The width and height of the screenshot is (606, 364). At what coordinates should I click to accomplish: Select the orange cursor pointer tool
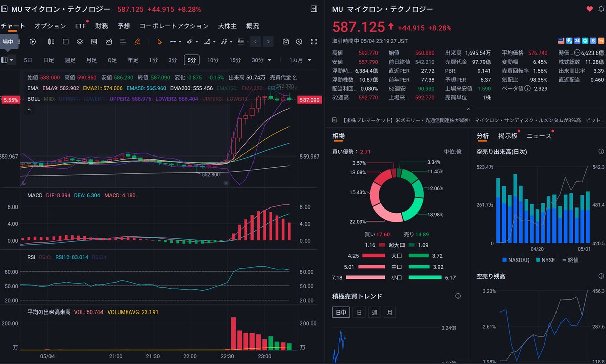160,42
